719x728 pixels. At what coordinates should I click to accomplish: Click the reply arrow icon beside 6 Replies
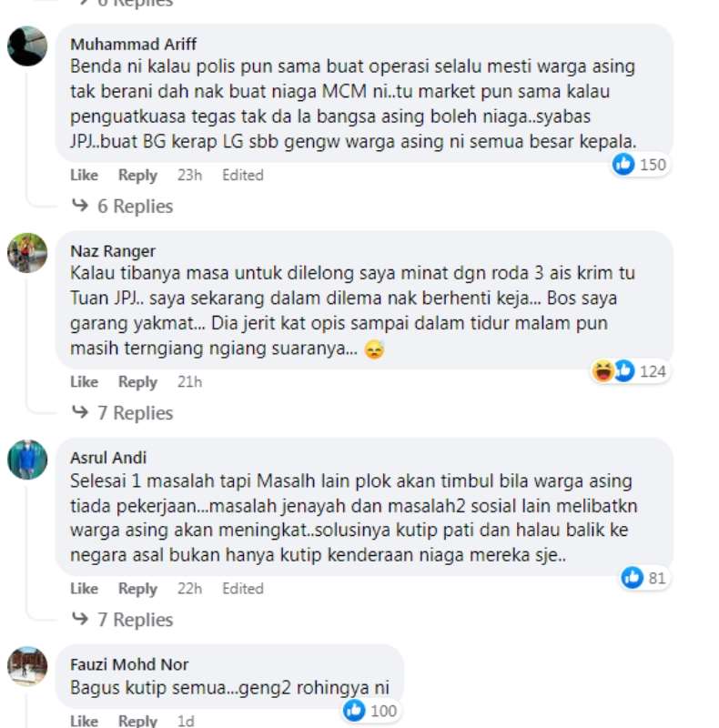click(x=80, y=205)
